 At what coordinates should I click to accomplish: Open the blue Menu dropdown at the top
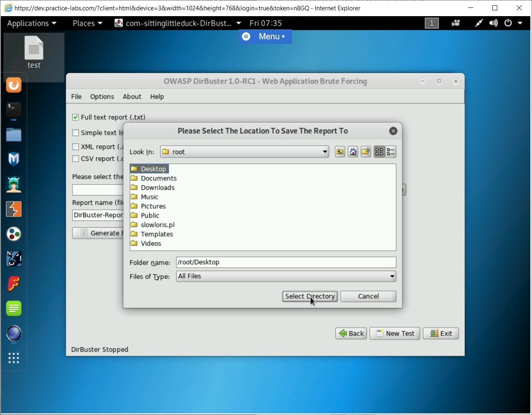[x=265, y=36]
